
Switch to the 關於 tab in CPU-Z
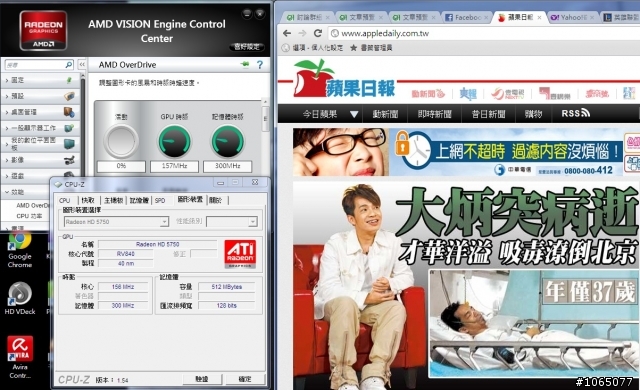point(216,200)
